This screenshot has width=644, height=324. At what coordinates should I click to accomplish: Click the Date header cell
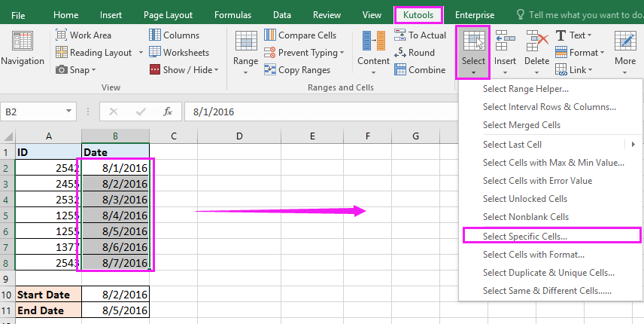(115, 152)
